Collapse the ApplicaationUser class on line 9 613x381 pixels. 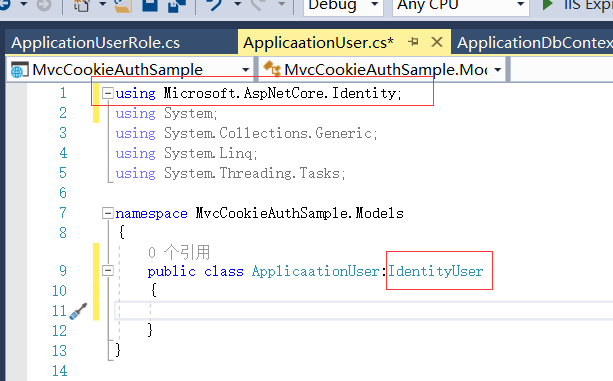tap(108, 270)
